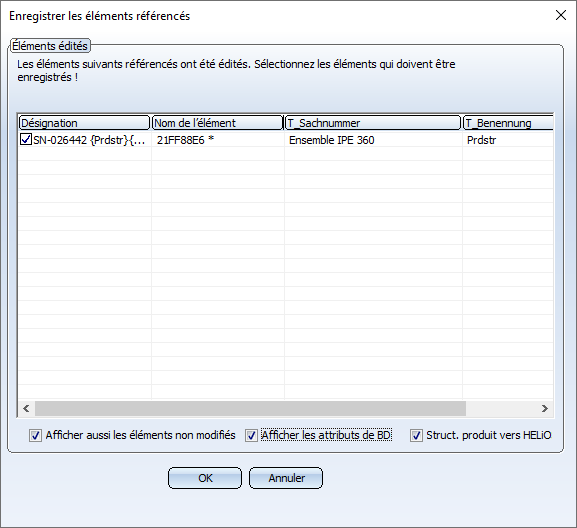Viewport: 577px width, 528px height.
Task: Toggle 'Afficher aussi les éléments non modifiés' checkbox
Action: (35, 436)
